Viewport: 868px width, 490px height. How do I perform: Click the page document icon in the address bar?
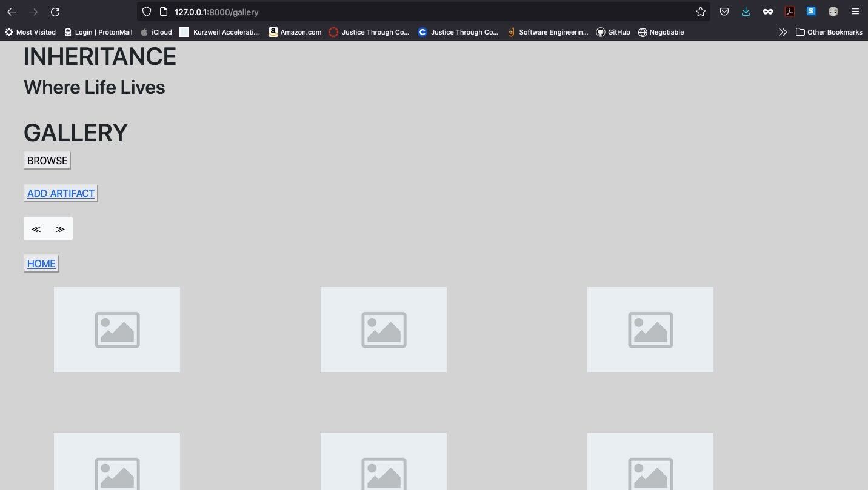pos(164,12)
